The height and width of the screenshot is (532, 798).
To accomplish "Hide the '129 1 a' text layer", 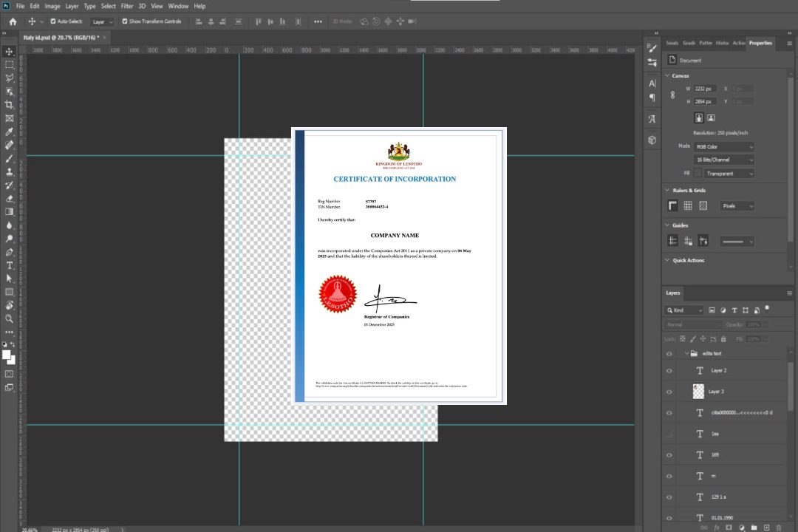I will coord(669,497).
